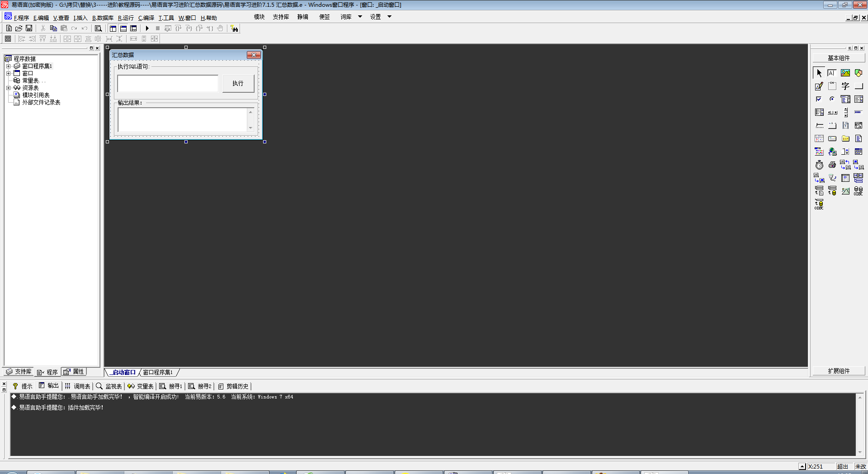Click the binoculars help-search icon
The image size is (868, 474).
tap(234, 28)
